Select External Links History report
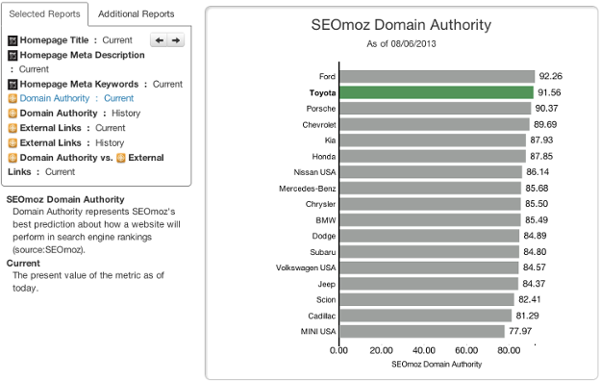 pyautogui.click(x=72, y=143)
